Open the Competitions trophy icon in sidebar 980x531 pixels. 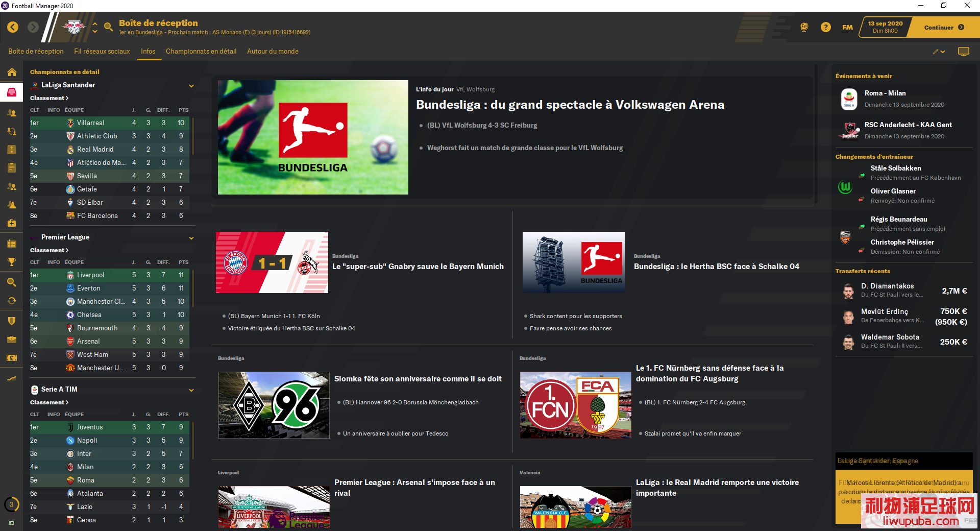pyautogui.click(x=12, y=262)
